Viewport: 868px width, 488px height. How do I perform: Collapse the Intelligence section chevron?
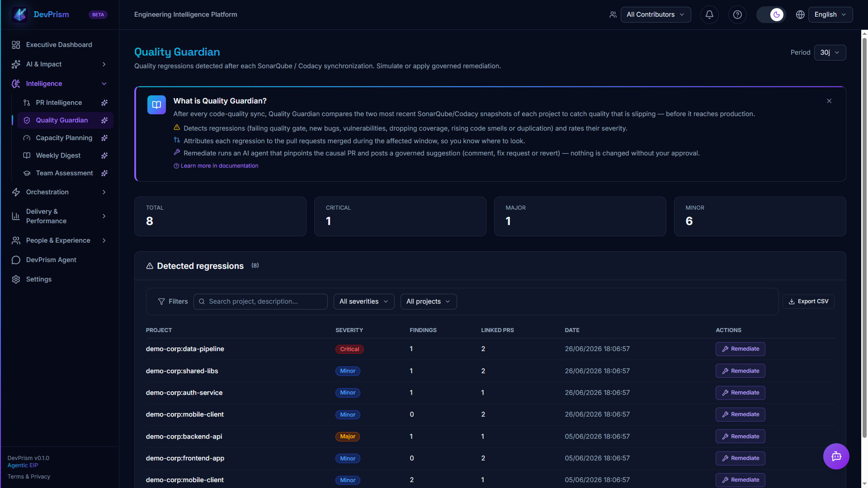104,84
